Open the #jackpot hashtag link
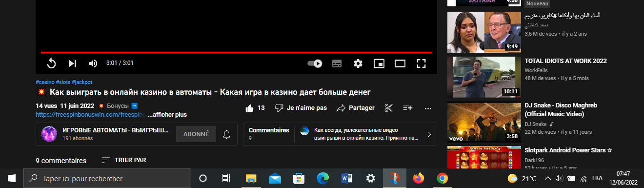This screenshot has height=188, width=644. [82, 82]
